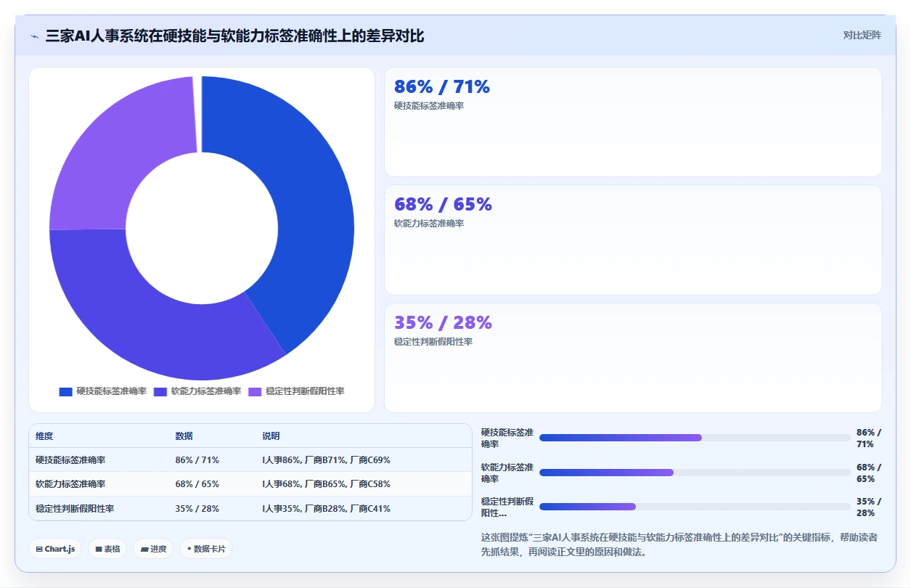
Task: Click 稳定性判断假阳性率 legend label text
Action: coord(305,391)
